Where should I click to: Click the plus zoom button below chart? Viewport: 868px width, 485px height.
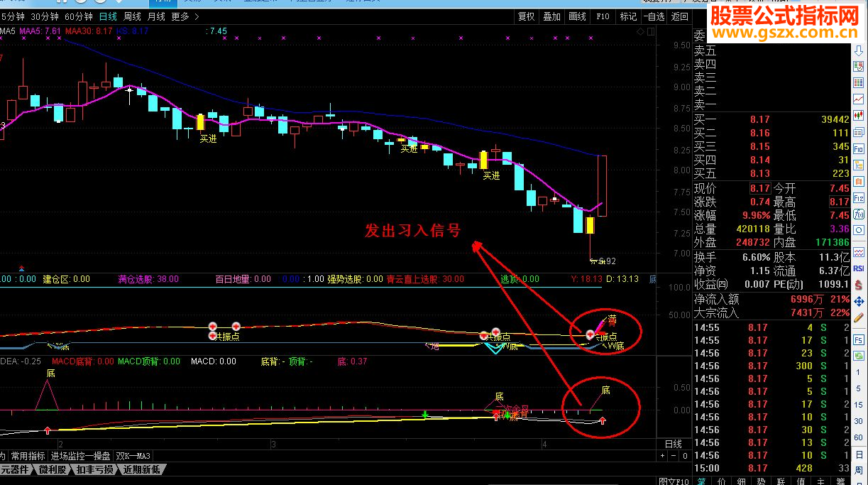(662, 456)
